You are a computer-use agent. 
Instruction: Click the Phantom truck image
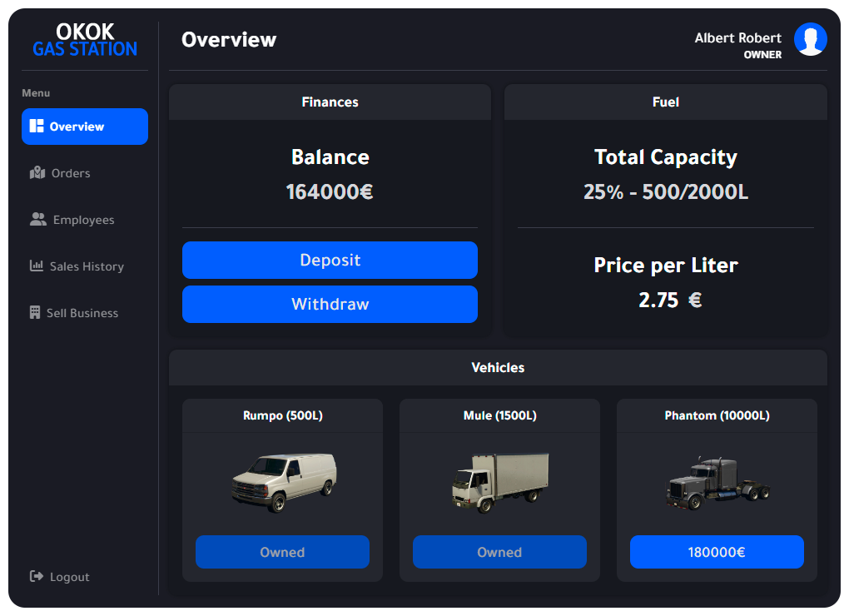pos(717,484)
